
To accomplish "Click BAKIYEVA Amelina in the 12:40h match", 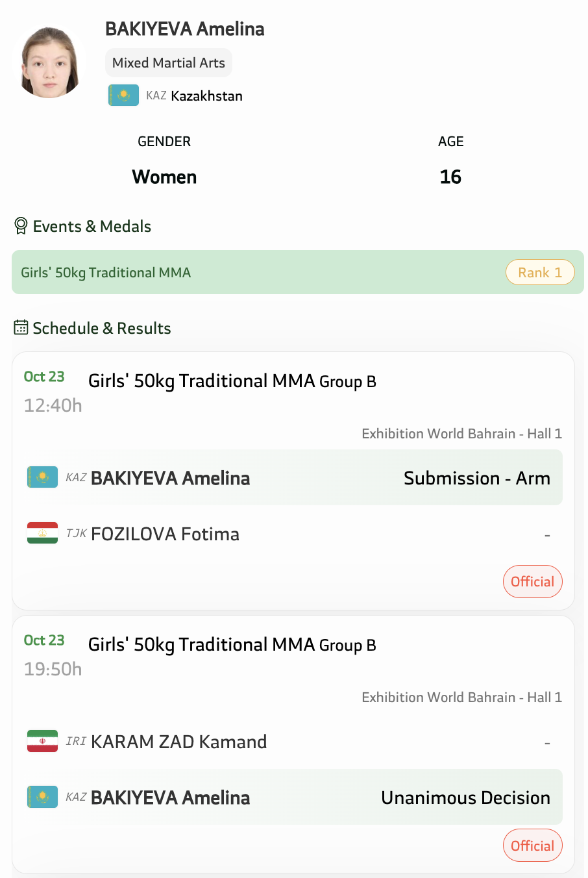I will [x=170, y=478].
